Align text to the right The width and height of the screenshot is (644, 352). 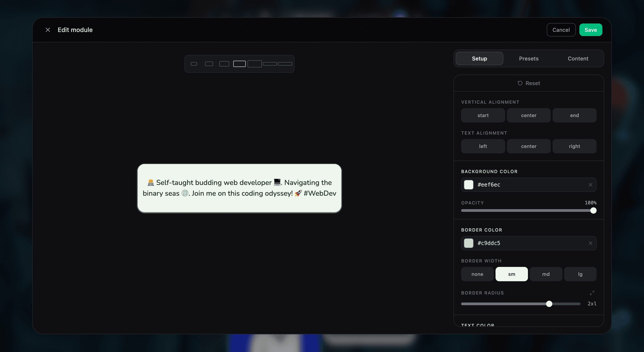(574, 146)
